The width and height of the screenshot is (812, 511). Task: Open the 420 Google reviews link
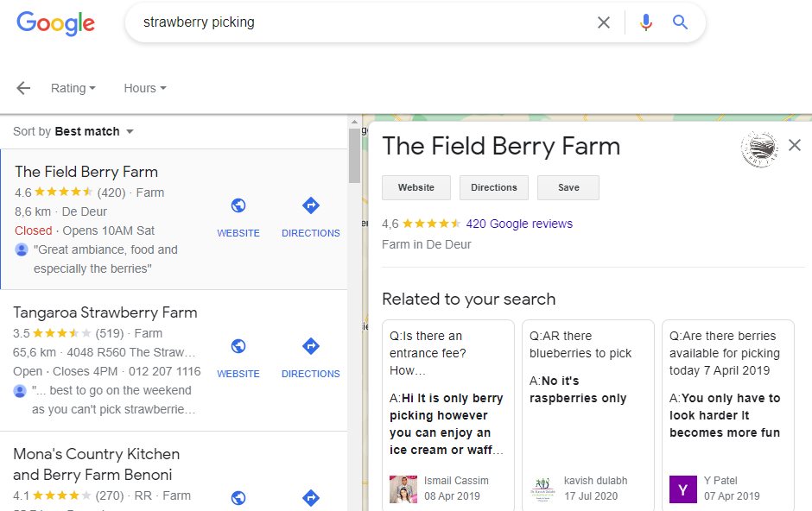click(x=518, y=223)
